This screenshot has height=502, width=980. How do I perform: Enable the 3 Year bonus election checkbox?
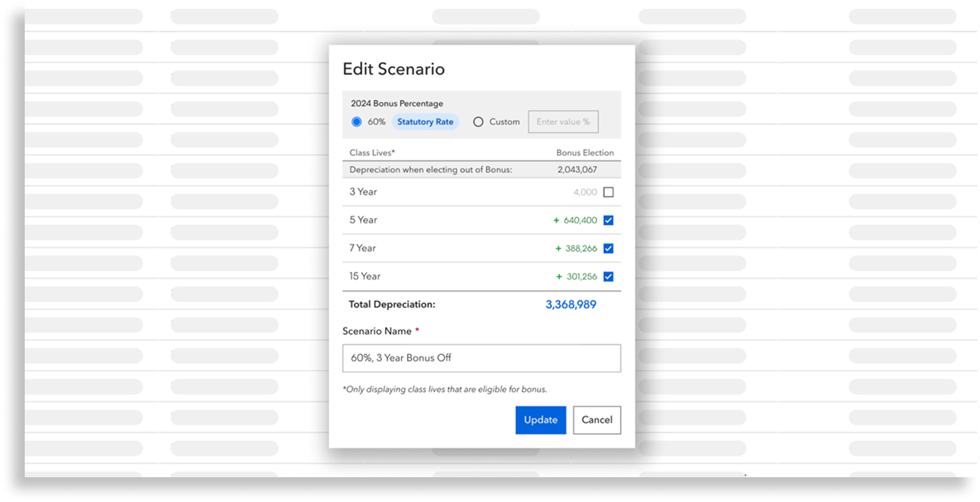[608, 193]
